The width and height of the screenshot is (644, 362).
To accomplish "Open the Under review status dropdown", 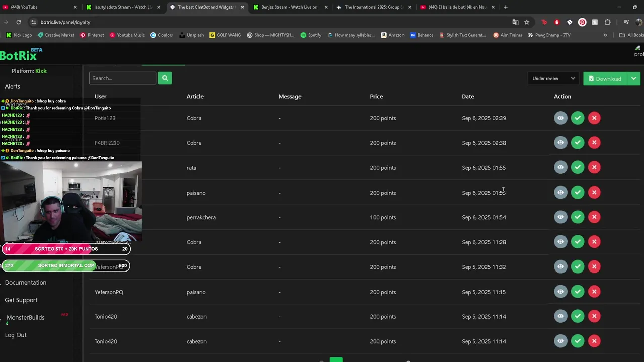I will [x=553, y=78].
